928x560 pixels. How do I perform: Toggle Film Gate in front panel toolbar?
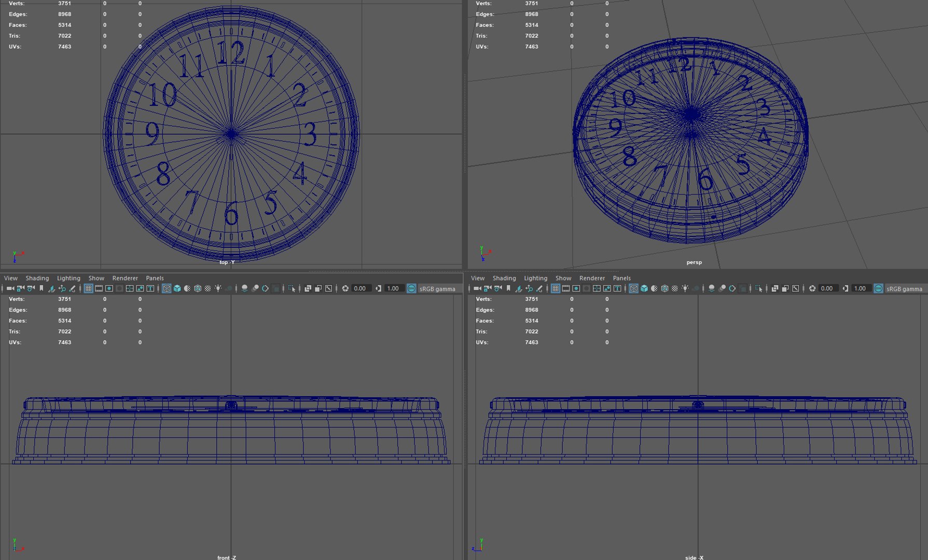point(99,289)
